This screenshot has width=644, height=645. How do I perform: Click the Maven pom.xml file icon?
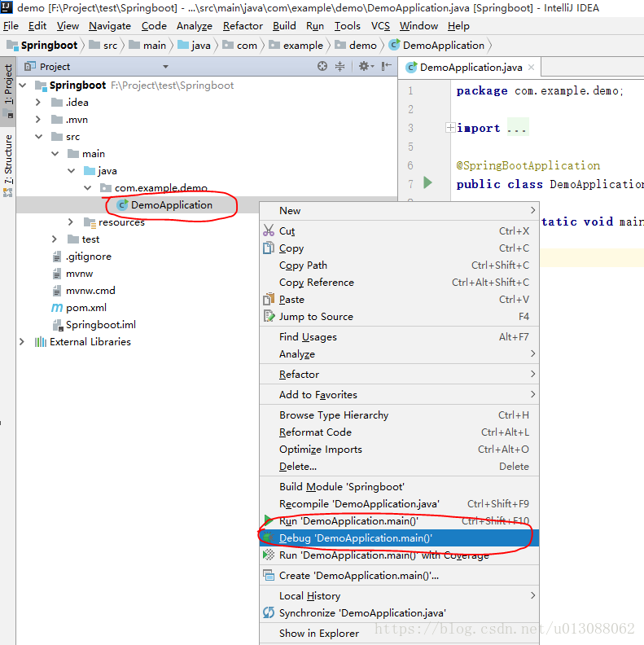tap(57, 307)
